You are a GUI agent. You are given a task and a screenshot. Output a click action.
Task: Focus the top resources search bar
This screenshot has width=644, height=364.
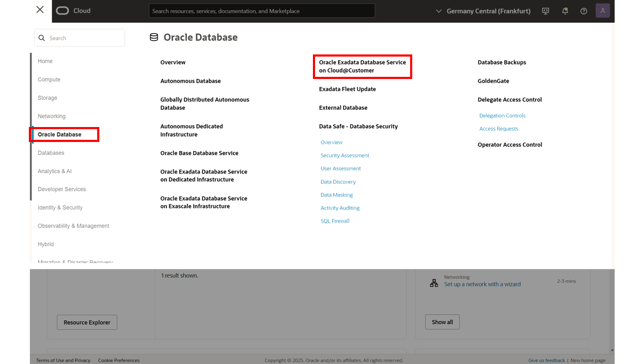pos(262,11)
